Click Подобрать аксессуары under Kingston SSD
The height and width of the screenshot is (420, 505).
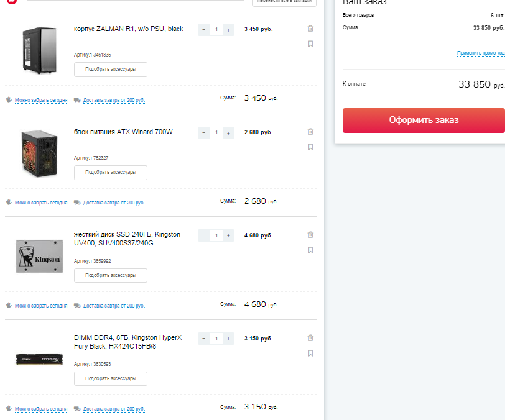click(111, 275)
